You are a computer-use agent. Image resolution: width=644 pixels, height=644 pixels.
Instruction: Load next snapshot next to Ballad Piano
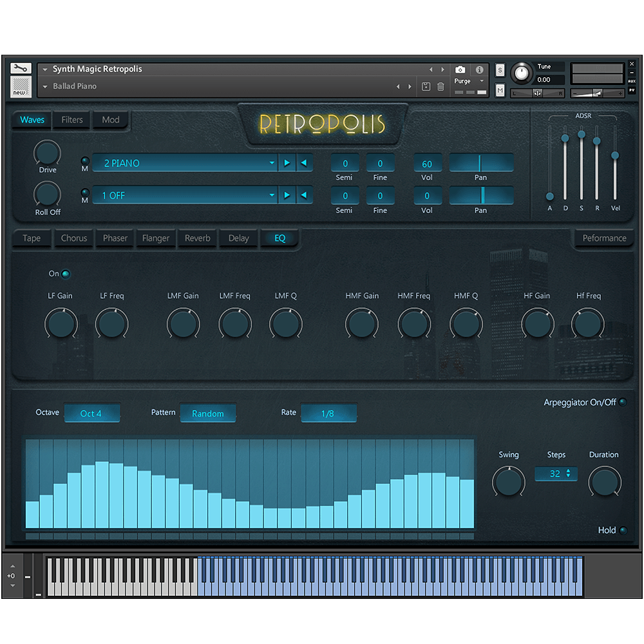(x=410, y=87)
